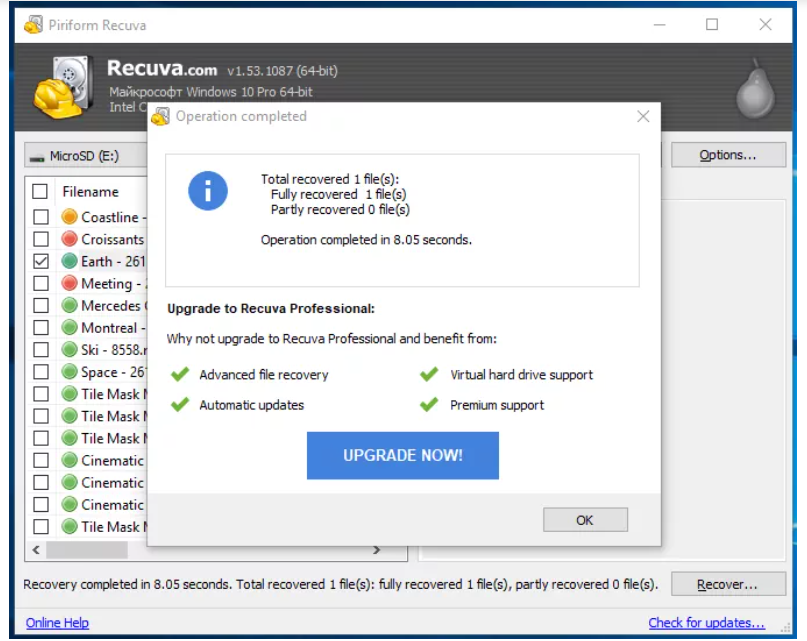Click the green check beside Advanced file recovery

pos(180,374)
